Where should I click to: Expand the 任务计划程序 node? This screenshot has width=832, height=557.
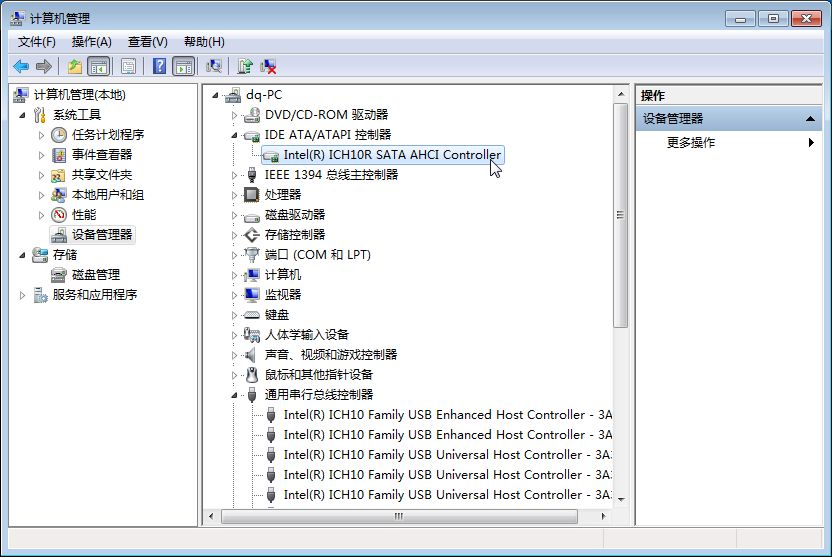(41, 135)
